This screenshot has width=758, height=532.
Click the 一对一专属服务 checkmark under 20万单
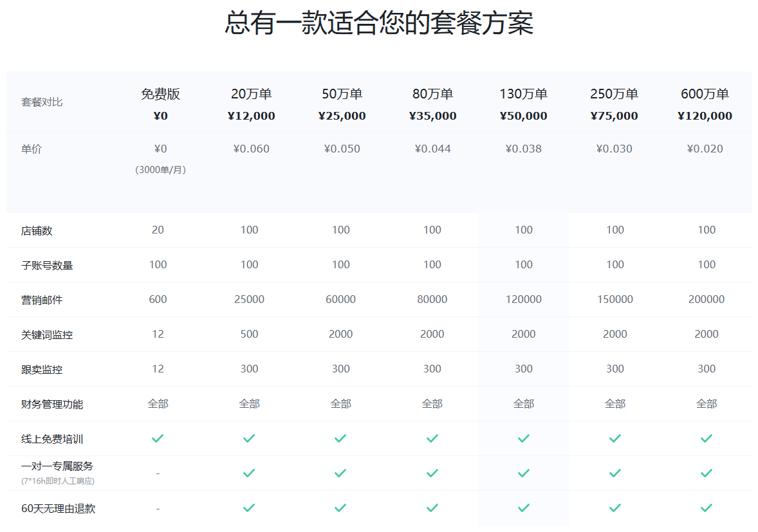click(x=249, y=473)
